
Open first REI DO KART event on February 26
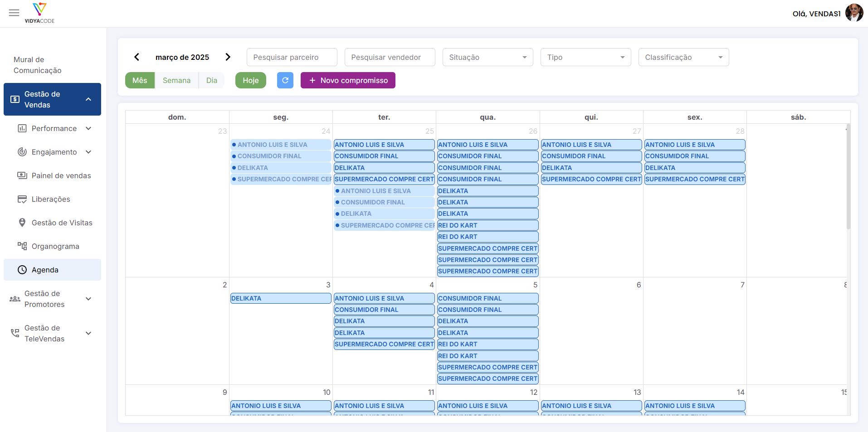pos(488,225)
